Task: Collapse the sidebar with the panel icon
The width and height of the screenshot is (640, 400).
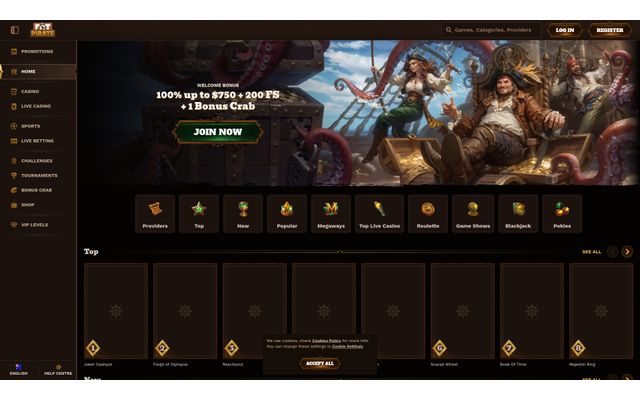Action: pyautogui.click(x=15, y=30)
